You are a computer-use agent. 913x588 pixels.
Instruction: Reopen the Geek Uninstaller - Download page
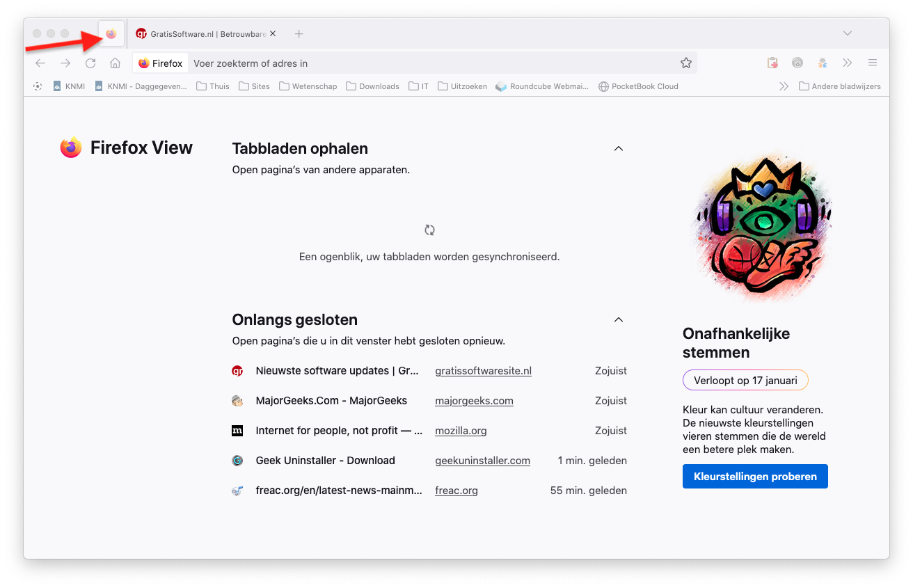point(325,461)
